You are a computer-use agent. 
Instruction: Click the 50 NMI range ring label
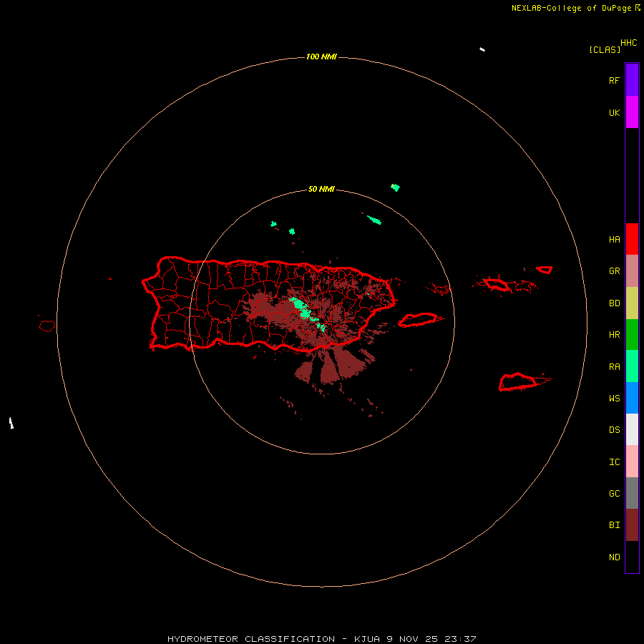(x=321, y=190)
